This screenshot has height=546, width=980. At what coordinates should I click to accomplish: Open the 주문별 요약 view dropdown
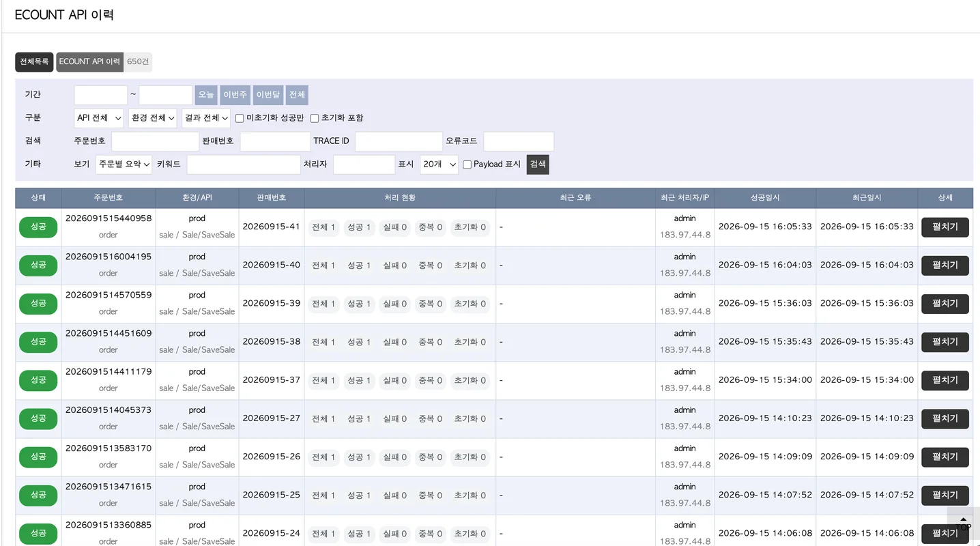tap(124, 164)
